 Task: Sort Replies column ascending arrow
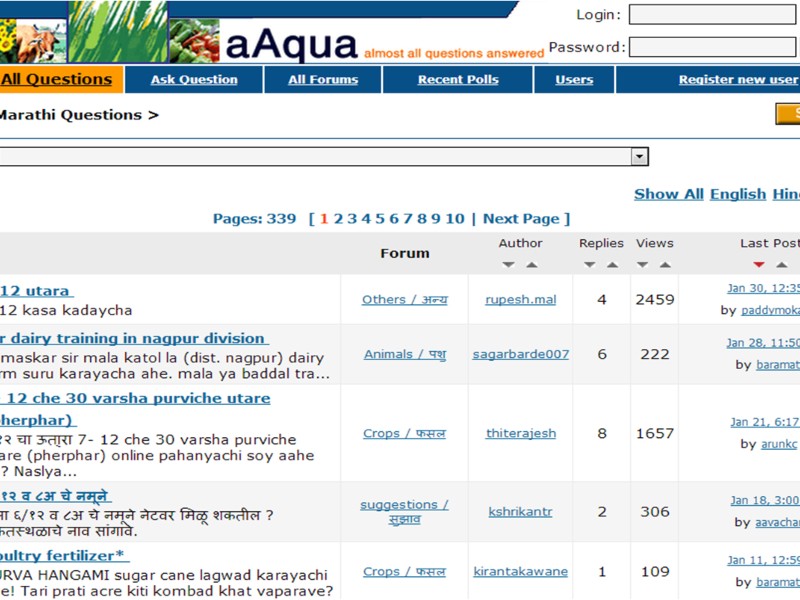(612, 265)
